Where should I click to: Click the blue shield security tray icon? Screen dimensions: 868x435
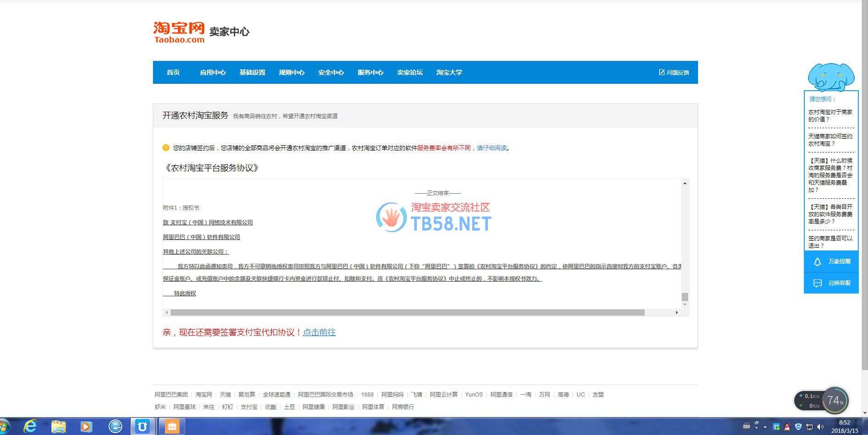pos(798,427)
